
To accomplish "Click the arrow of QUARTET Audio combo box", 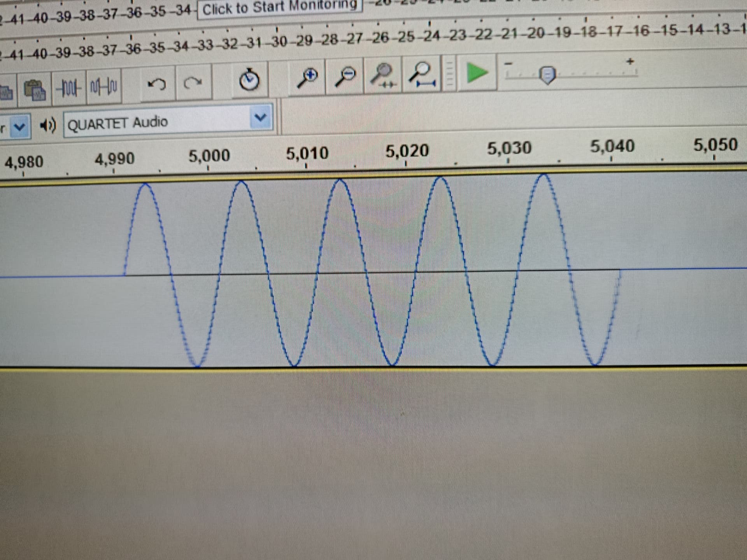I will click(x=261, y=117).
